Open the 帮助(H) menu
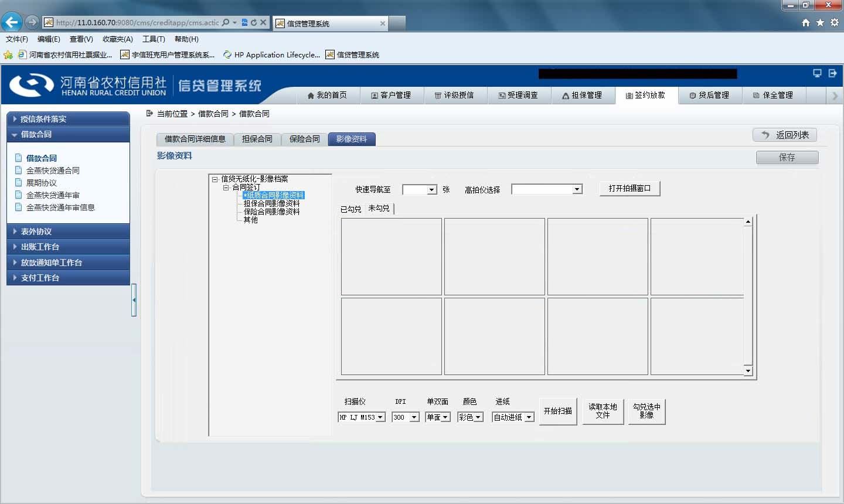Screen dimensions: 844x504 [186, 39]
